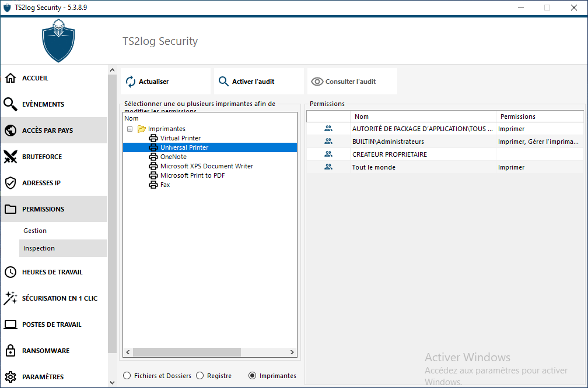Open the POSTES DE TRAVAIL label

tap(52, 324)
